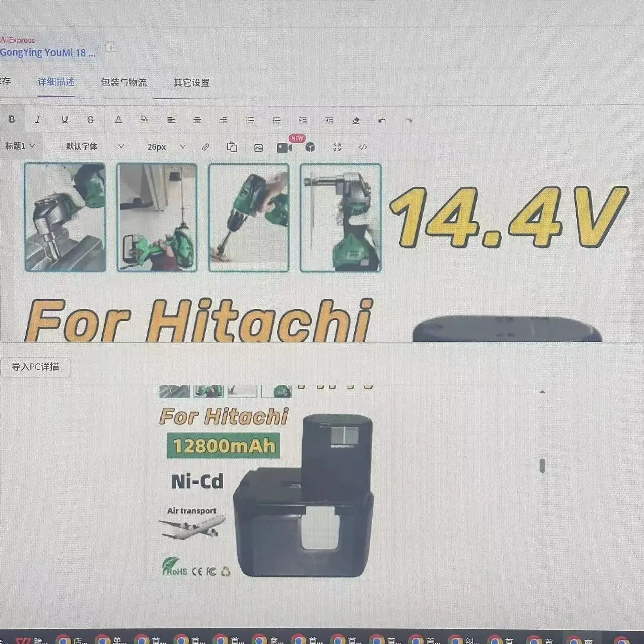
Task: Insert a hyperlink
Action: (x=205, y=147)
